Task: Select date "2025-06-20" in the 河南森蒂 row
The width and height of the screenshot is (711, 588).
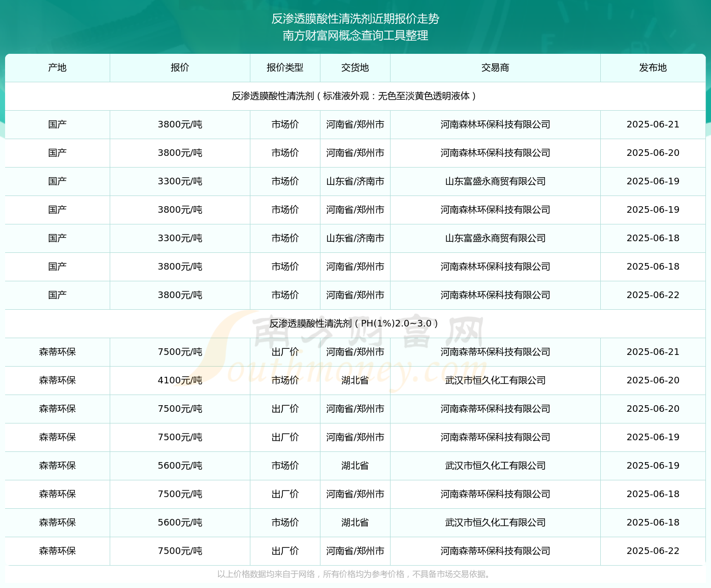Action: pyautogui.click(x=653, y=409)
